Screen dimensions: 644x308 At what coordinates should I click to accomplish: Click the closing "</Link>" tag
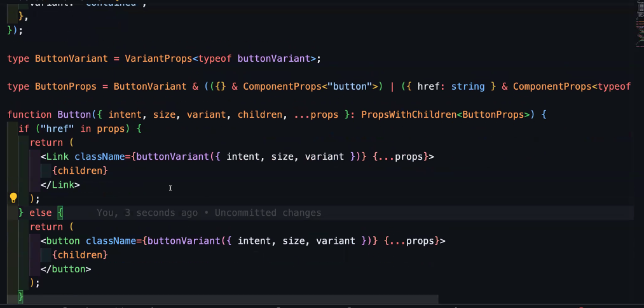(x=60, y=185)
